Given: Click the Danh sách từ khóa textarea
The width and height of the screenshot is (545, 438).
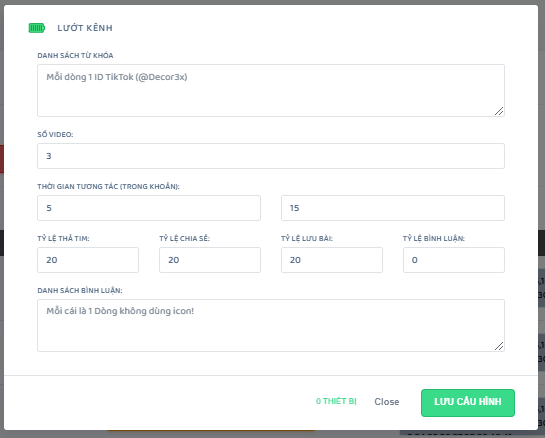Looking at the screenshot, I should [x=271, y=90].
